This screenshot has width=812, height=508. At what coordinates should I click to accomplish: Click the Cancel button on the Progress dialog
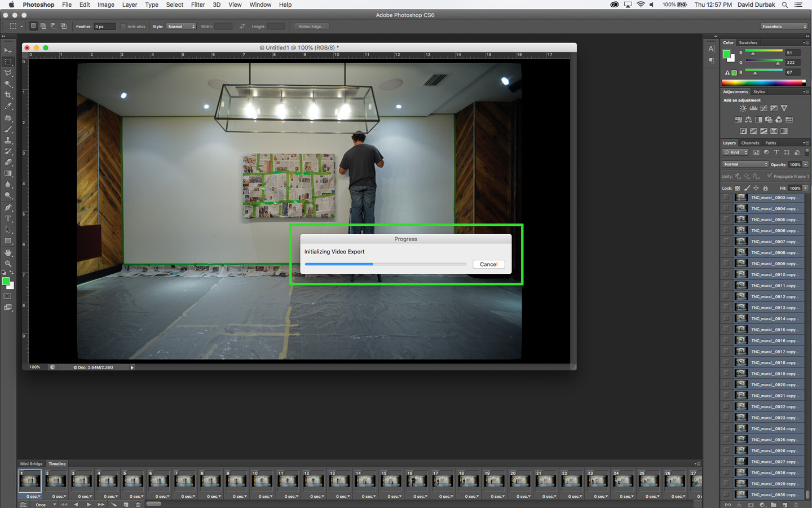coord(488,264)
